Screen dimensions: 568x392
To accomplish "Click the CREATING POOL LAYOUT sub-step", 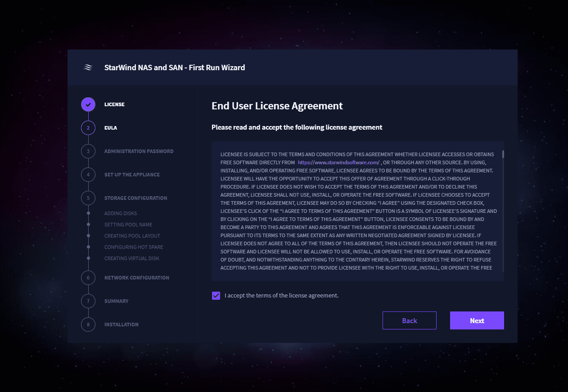I will [x=132, y=236].
